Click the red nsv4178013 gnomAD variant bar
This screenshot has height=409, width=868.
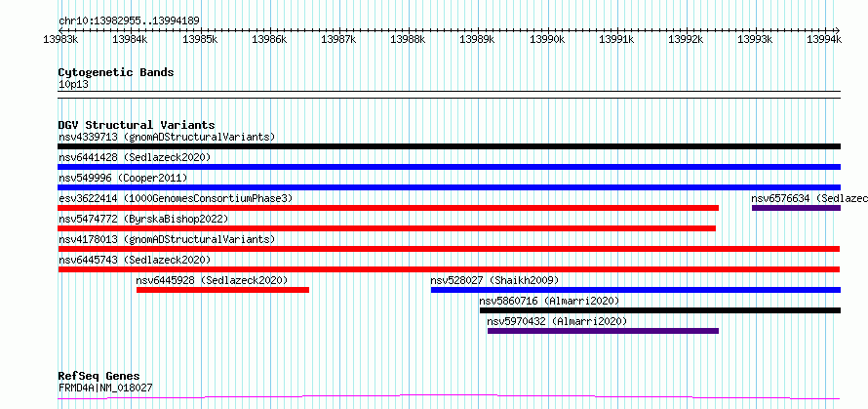pos(449,249)
